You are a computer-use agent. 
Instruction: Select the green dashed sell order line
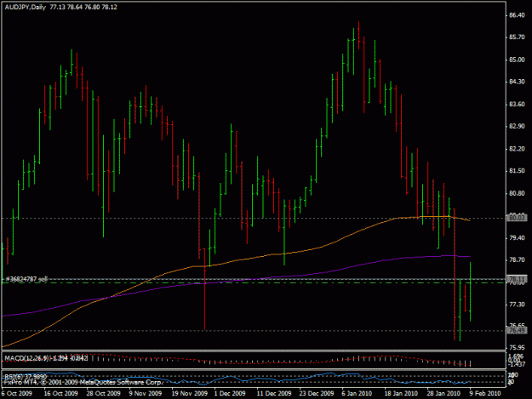[x=253, y=282]
